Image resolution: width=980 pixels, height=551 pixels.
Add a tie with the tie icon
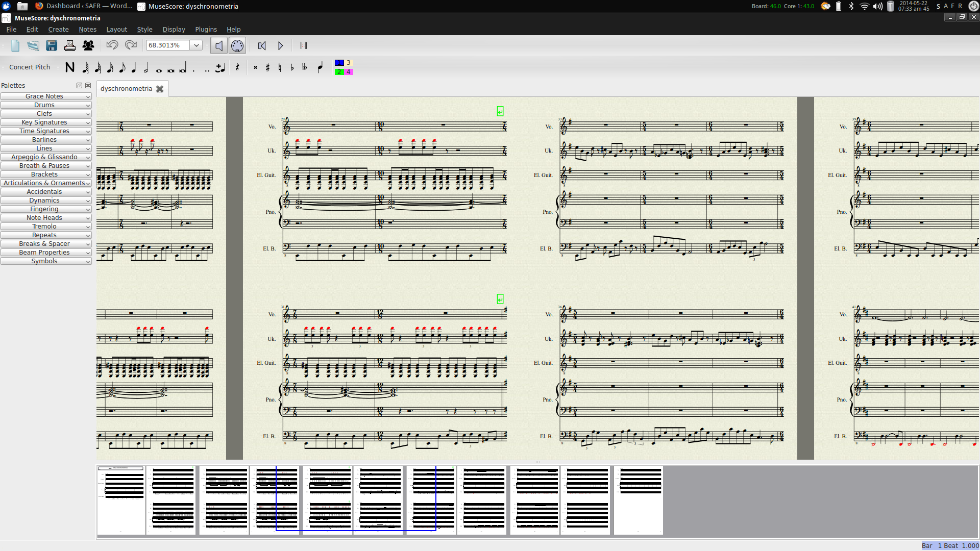[220, 67]
